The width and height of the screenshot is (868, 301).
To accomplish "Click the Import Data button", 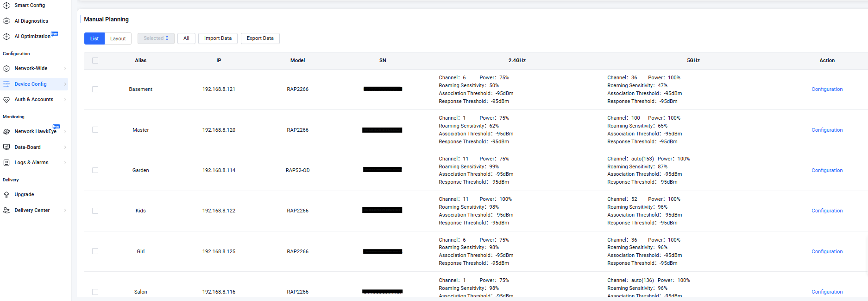I will (218, 38).
